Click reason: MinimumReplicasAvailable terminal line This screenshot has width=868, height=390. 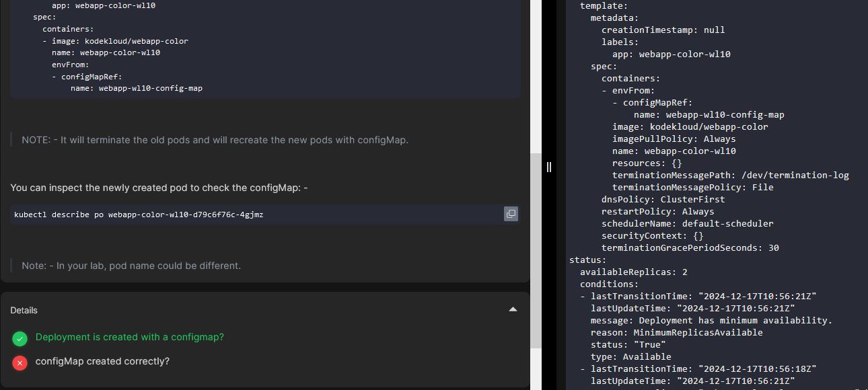(x=676, y=333)
